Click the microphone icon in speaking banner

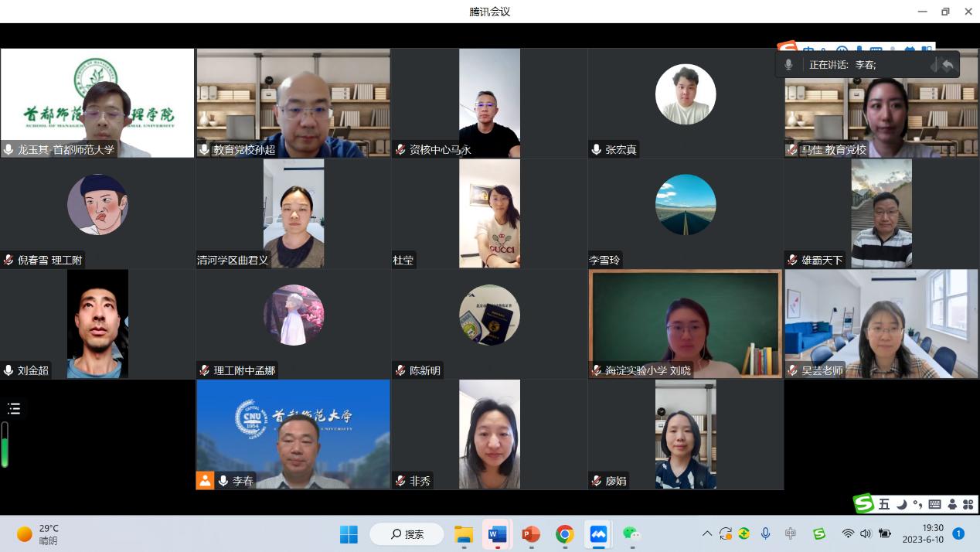click(x=788, y=65)
